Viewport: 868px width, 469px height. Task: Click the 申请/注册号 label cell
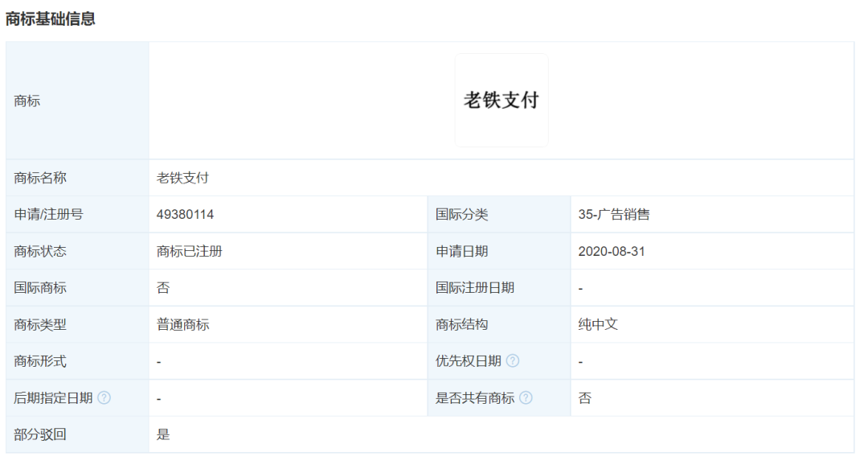pos(48,215)
